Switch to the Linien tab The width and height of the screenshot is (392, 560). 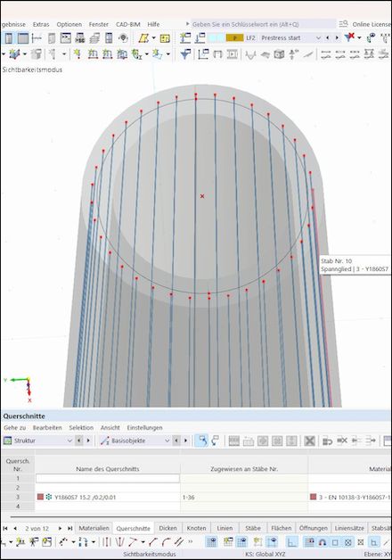pyautogui.click(x=225, y=528)
